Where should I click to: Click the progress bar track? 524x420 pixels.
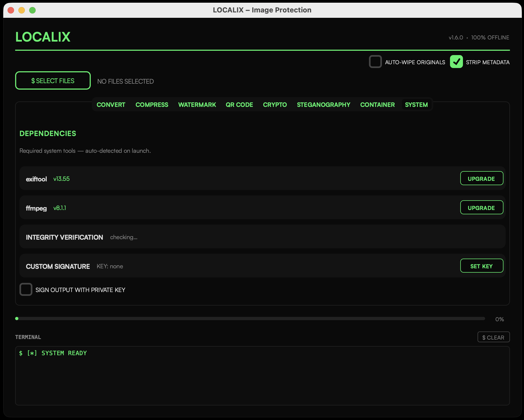point(250,319)
